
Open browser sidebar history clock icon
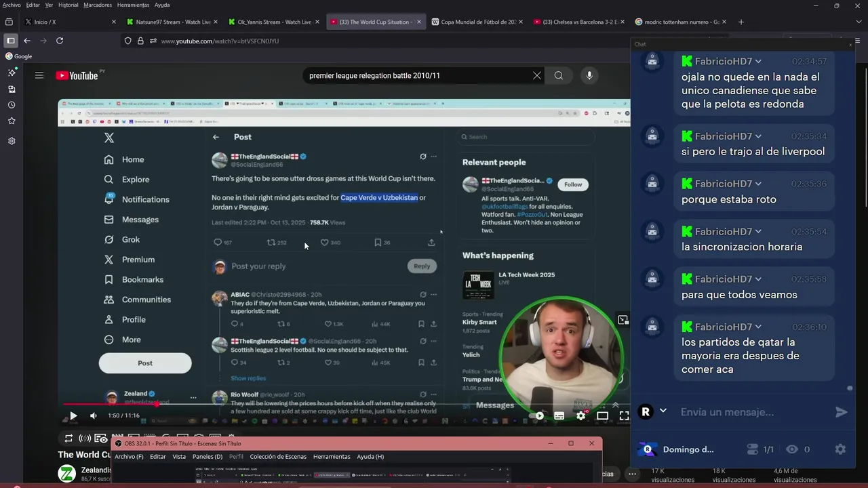12,105
